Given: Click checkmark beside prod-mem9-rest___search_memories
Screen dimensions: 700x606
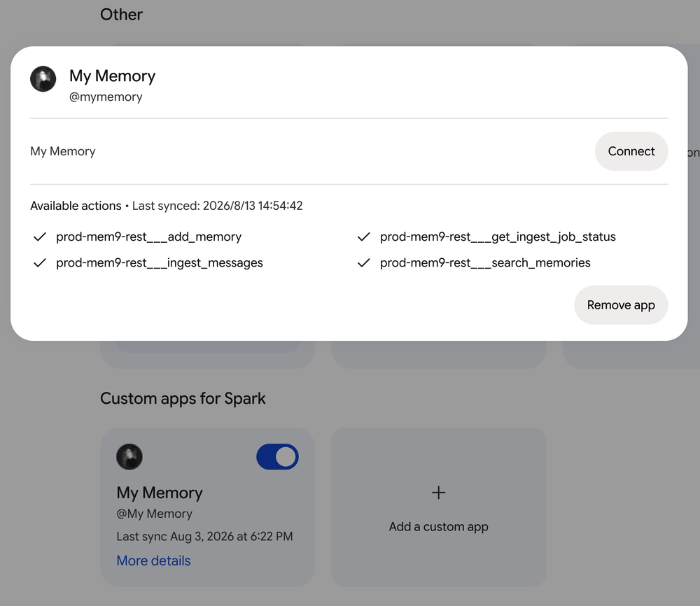Looking at the screenshot, I should (x=364, y=263).
